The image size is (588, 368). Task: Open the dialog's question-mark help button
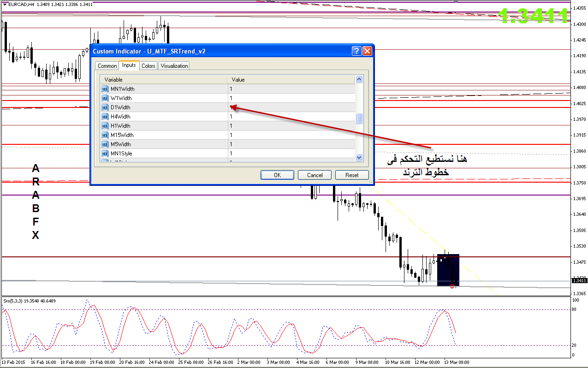[x=356, y=51]
